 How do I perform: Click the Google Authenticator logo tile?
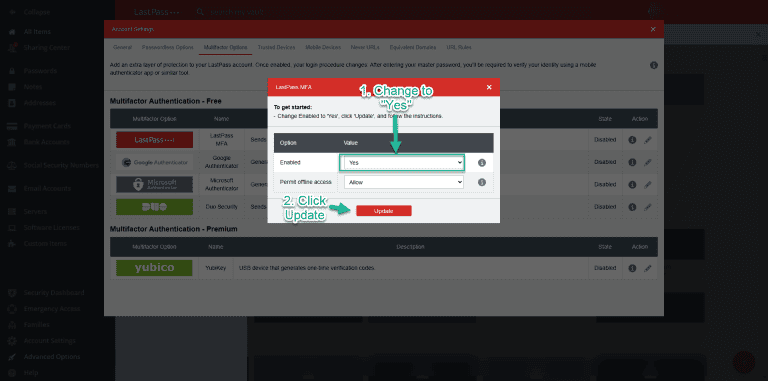click(154, 162)
